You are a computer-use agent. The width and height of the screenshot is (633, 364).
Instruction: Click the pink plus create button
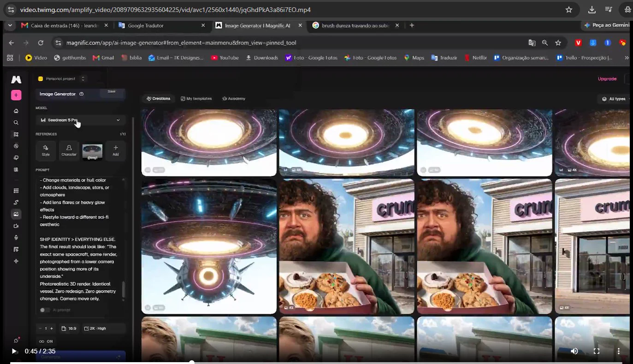click(16, 95)
